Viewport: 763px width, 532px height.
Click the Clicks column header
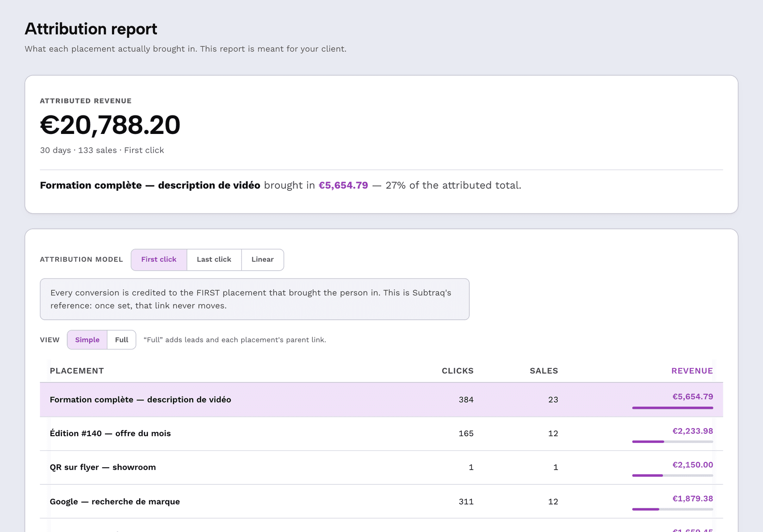coord(457,371)
